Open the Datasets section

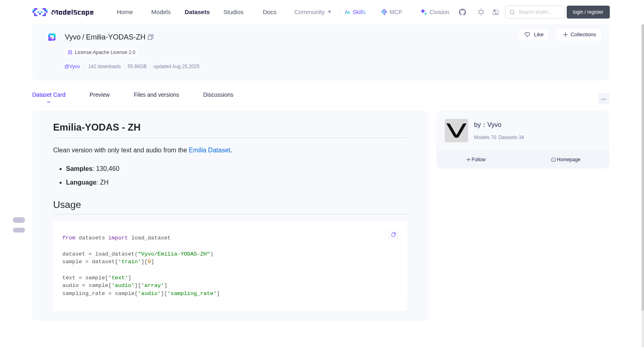[x=197, y=12]
